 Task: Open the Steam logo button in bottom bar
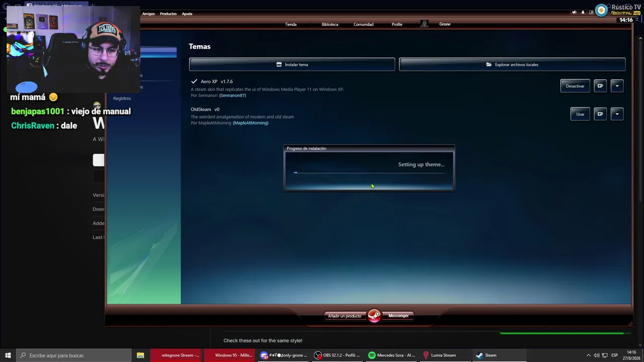click(374, 316)
